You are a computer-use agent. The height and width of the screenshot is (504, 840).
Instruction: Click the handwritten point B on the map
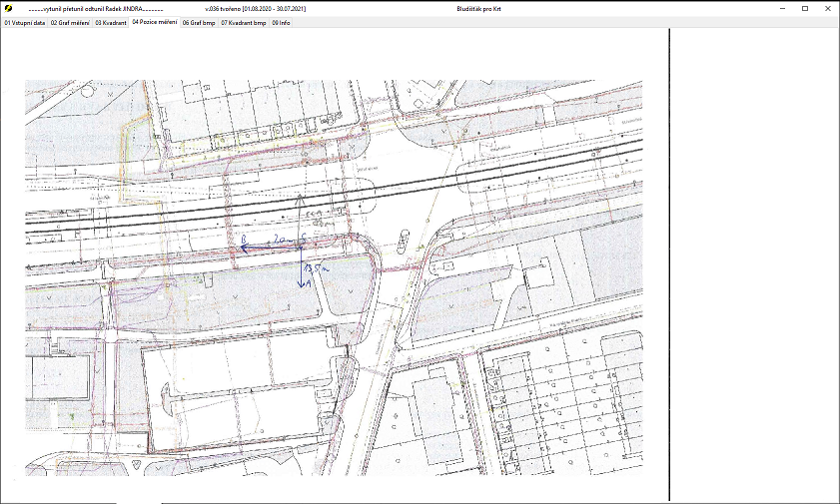point(244,242)
